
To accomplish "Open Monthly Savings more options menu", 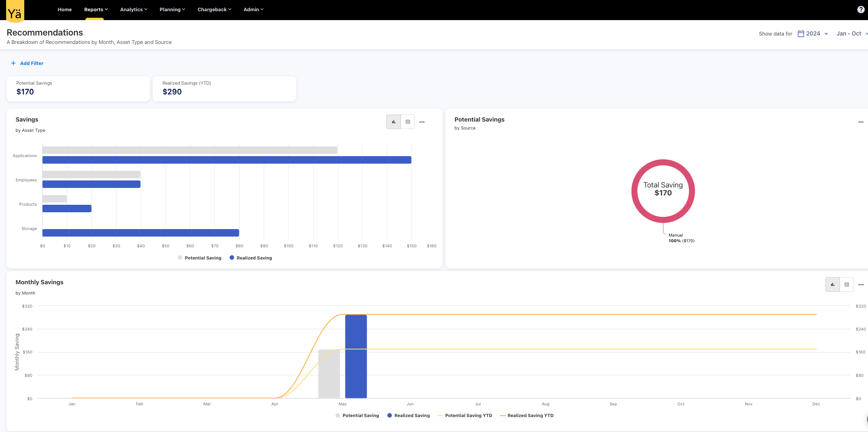I will (x=861, y=285).
